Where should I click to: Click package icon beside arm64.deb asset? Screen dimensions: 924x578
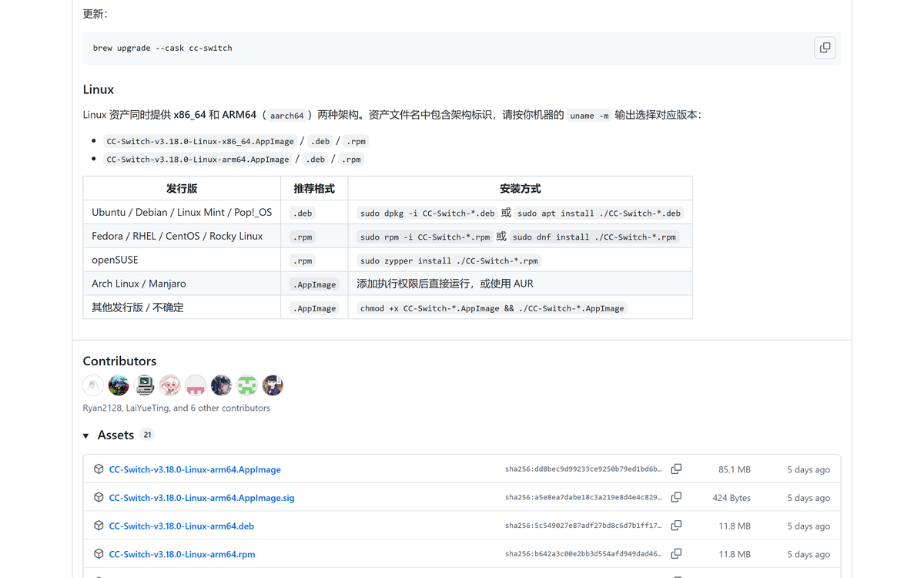[x=99, y=526]
